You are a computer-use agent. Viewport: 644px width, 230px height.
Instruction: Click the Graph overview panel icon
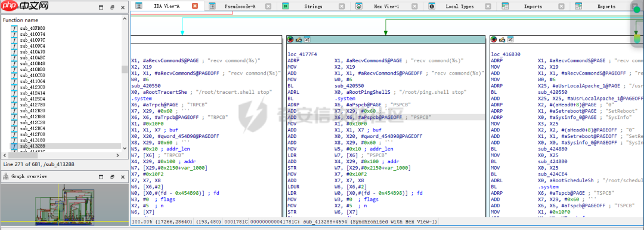click(6, 176)
